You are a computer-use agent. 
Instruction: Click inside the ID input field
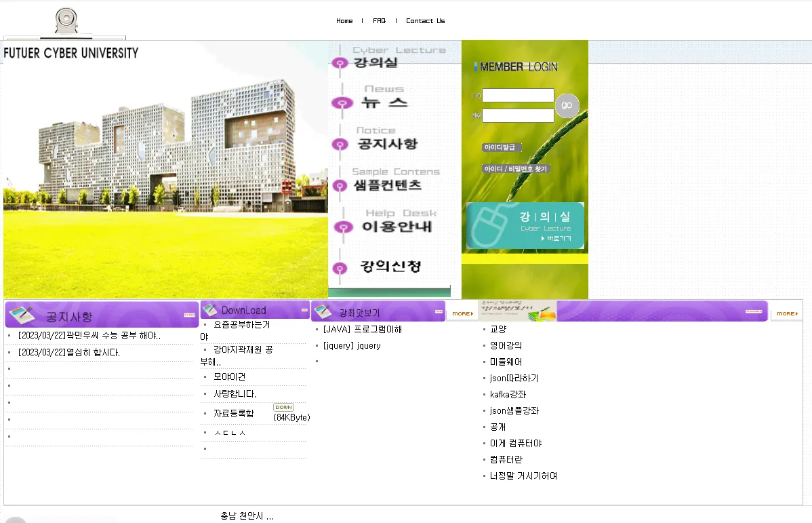click(x=517, y=96)
